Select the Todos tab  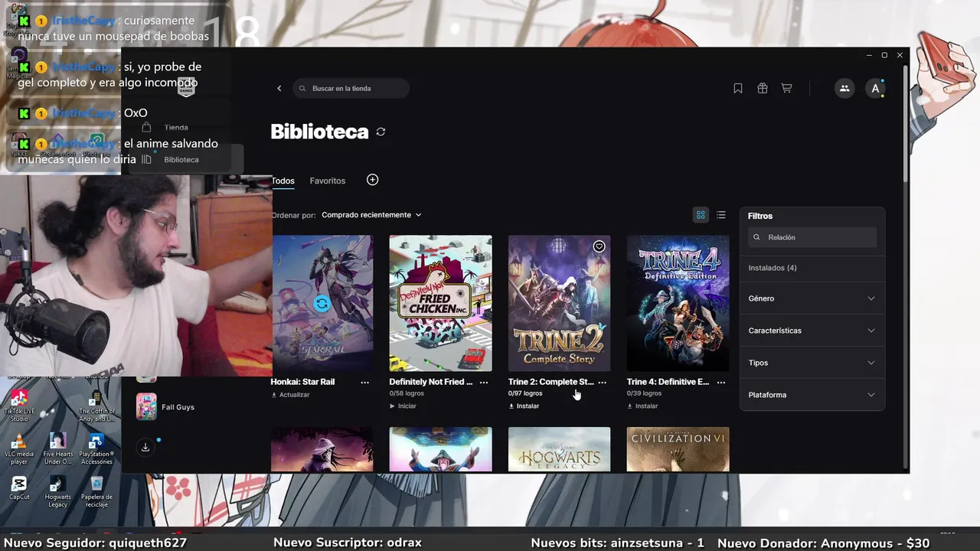point(283,181)
